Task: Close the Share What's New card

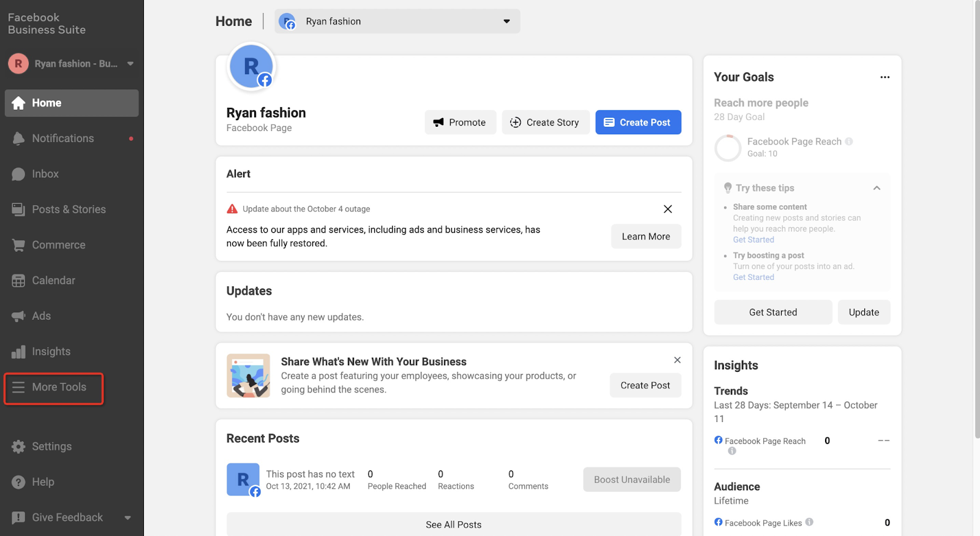Action: (677, 360)
